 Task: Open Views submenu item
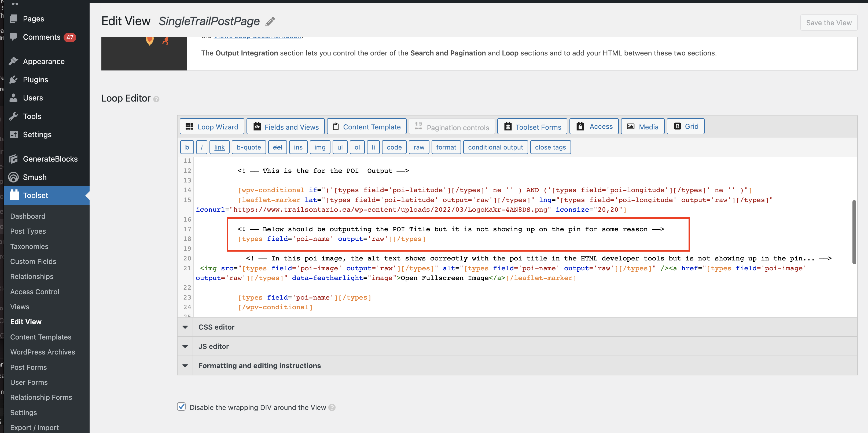tap(20, 307)
